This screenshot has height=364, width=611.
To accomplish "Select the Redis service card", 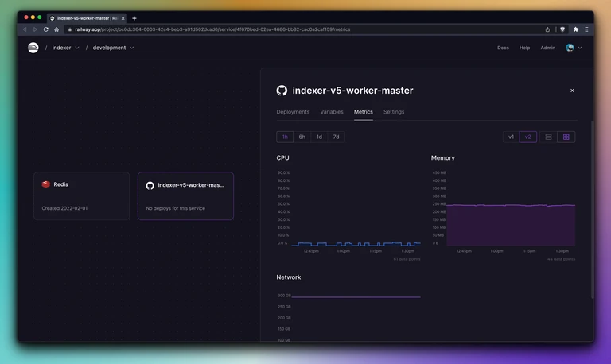I will click(x=81, y=196).
